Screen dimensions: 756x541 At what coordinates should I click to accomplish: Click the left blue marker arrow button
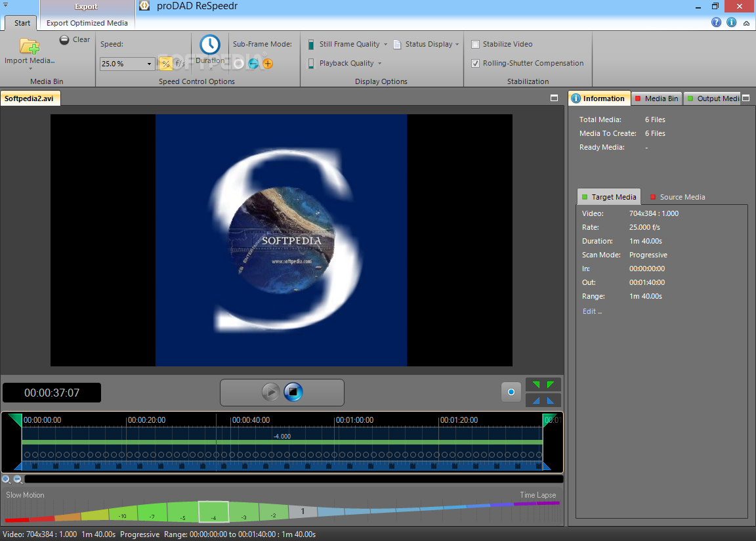point(536,400)
